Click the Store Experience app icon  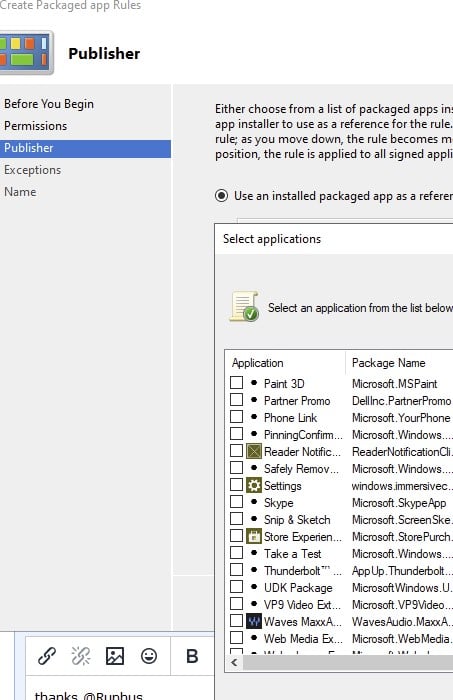(254, 536)
